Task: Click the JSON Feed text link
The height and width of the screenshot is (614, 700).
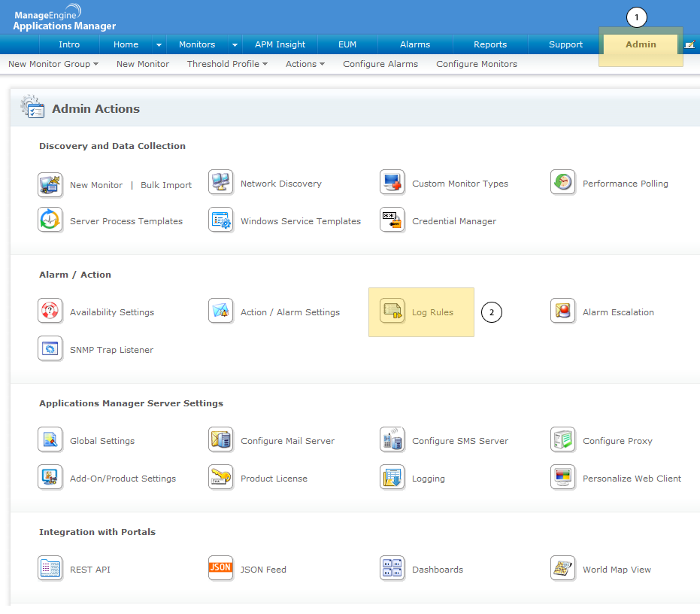Action: point(263,570)
